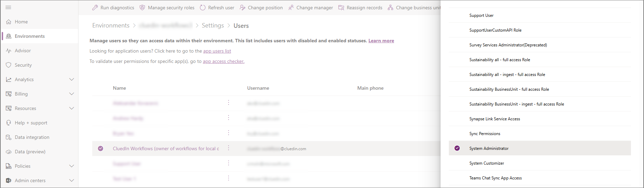Click the Data (preview) cloud icon

pyautogui.click(x=9, y=152)
